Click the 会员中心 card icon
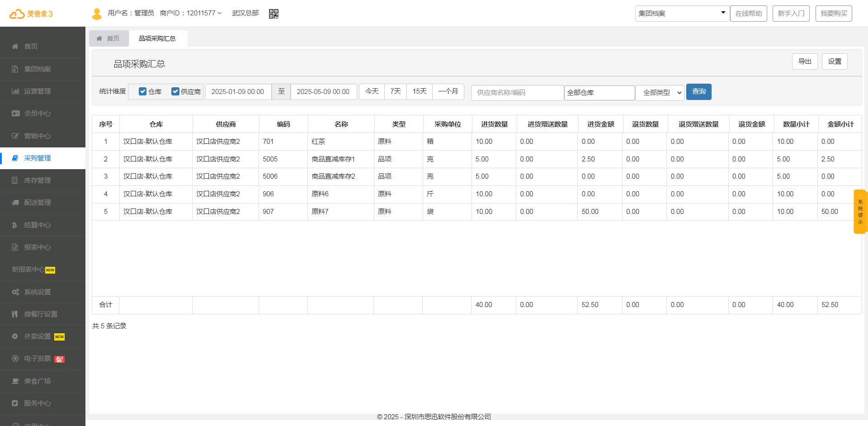The image size is (868, 426). click(x=15, y=114)
